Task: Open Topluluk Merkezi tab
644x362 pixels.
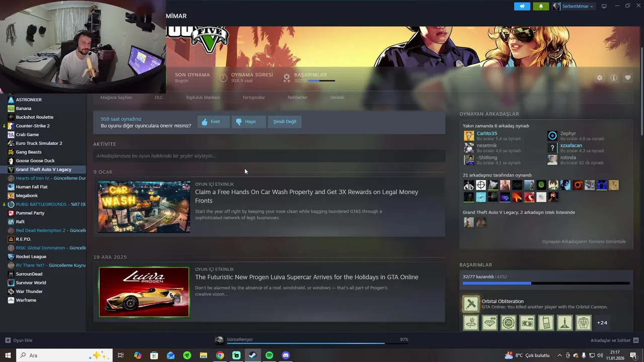Action: (203, 97)
